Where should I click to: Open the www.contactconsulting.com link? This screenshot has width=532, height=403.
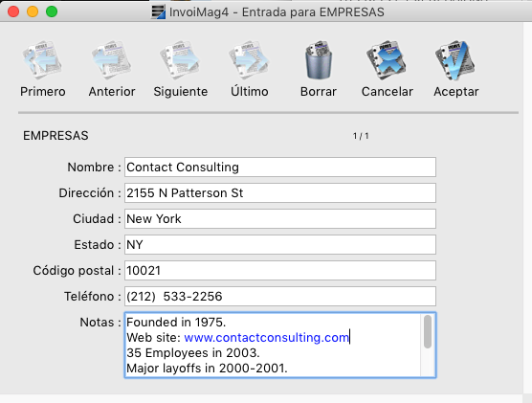[x=267, y=338]
